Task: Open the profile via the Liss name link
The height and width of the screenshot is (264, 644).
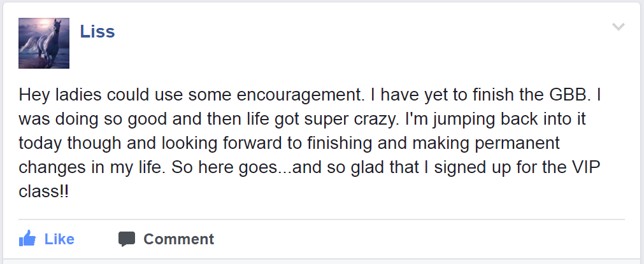Action: click(x=97, y=31)
